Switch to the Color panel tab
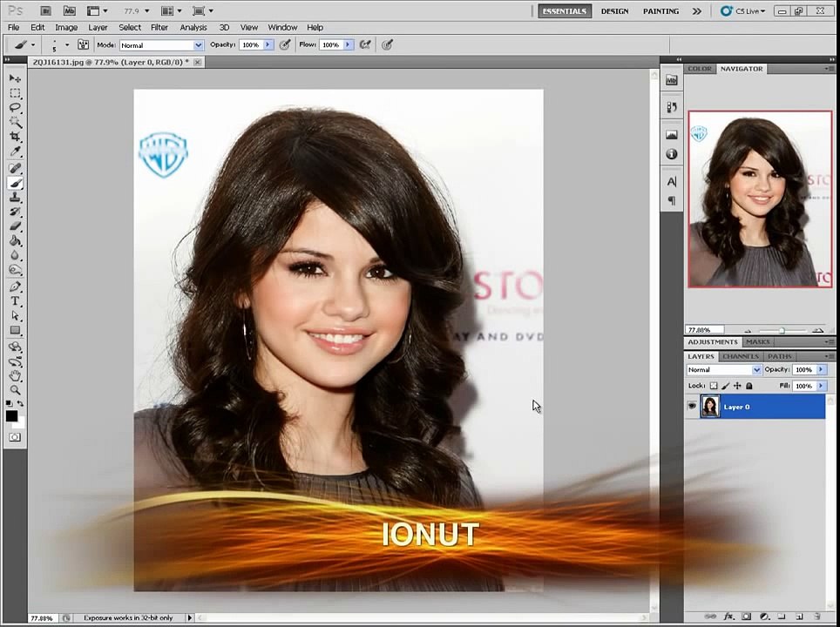This screenshot has width=840, height=627. (x=700, y=69)
